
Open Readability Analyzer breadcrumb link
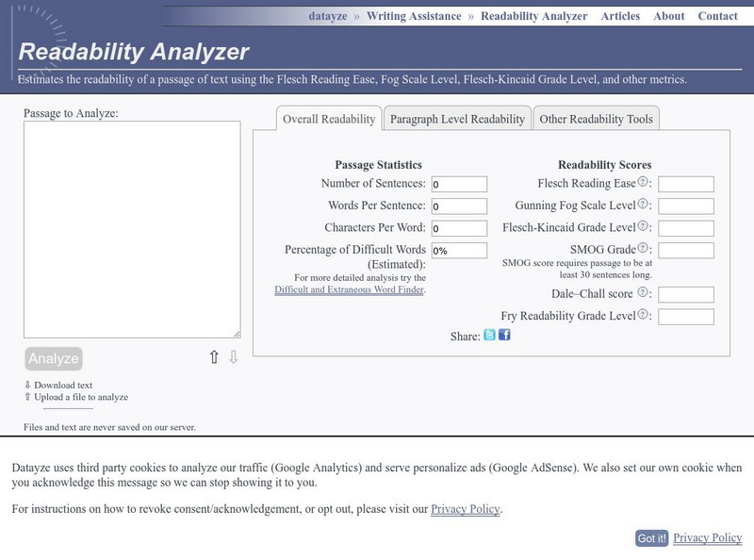pos(533,16)
